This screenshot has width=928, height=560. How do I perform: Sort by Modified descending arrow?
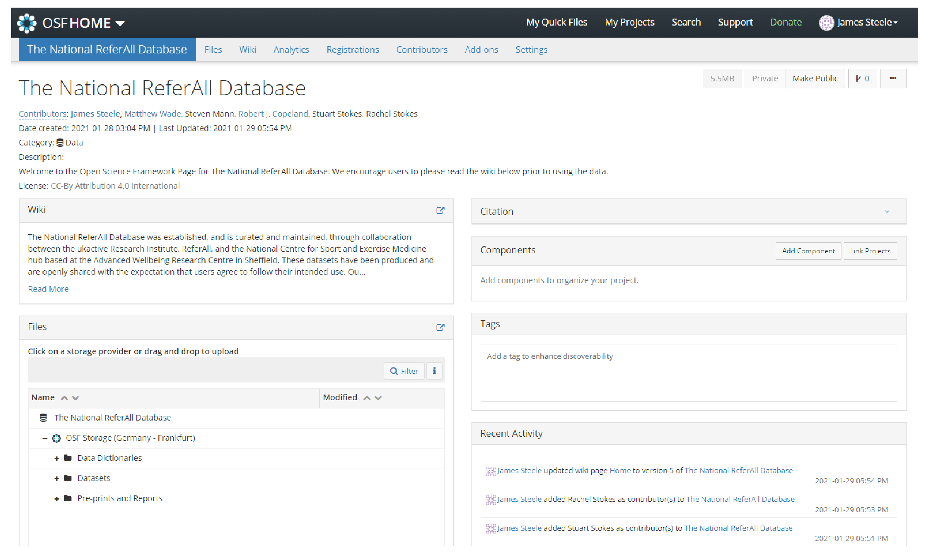point(378,398)
